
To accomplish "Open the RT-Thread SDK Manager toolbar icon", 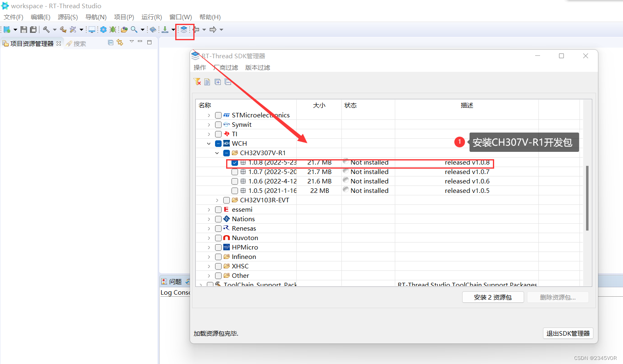I will click(x=184, y=29).
